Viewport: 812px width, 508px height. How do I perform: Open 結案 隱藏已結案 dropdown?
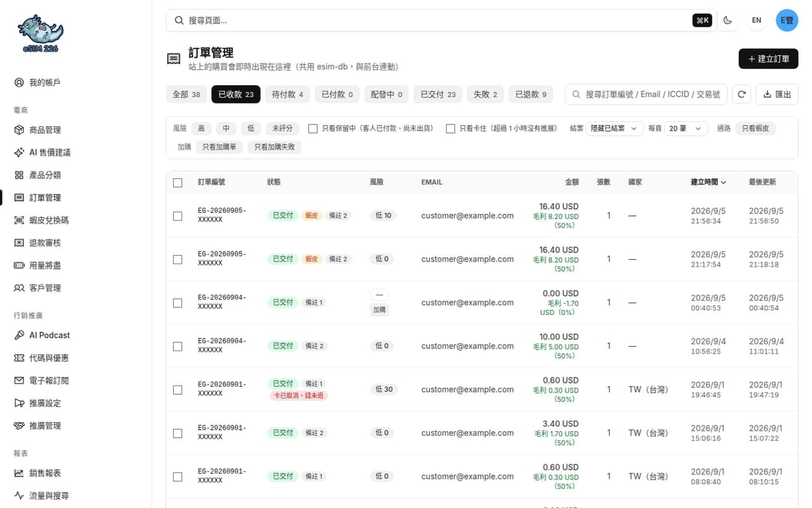(x=615, y=128)
